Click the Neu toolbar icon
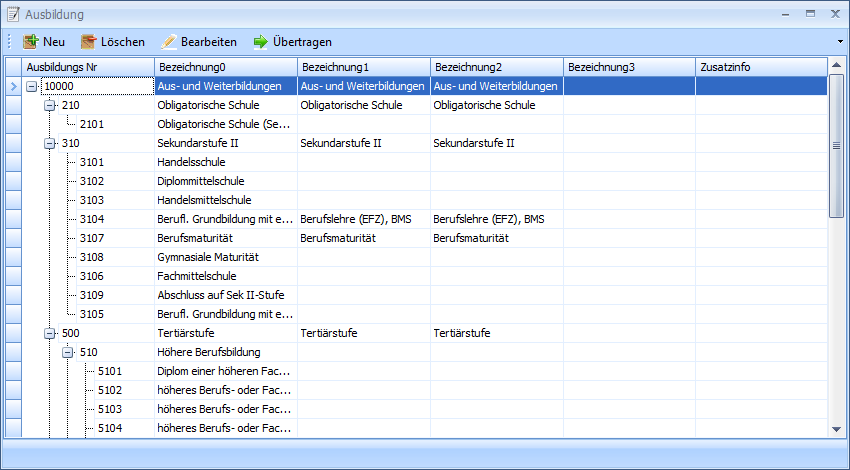This screenshot has height=470, width=850. 30,42
